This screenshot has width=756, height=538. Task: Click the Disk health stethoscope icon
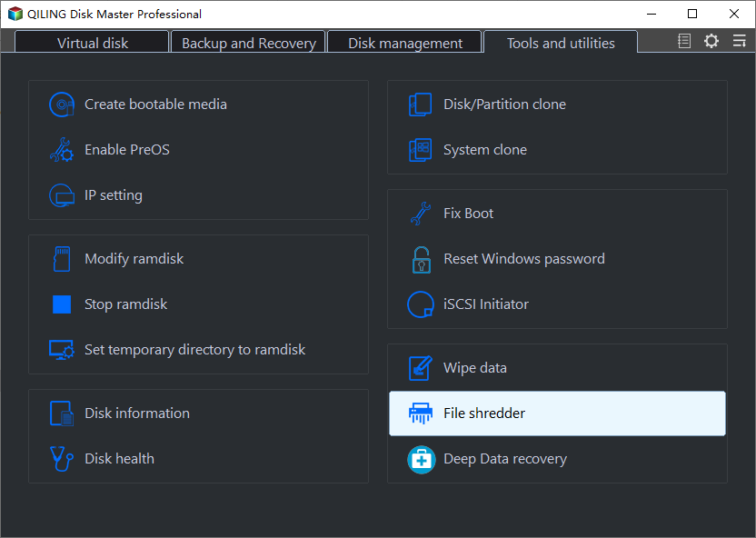point(62,458)
